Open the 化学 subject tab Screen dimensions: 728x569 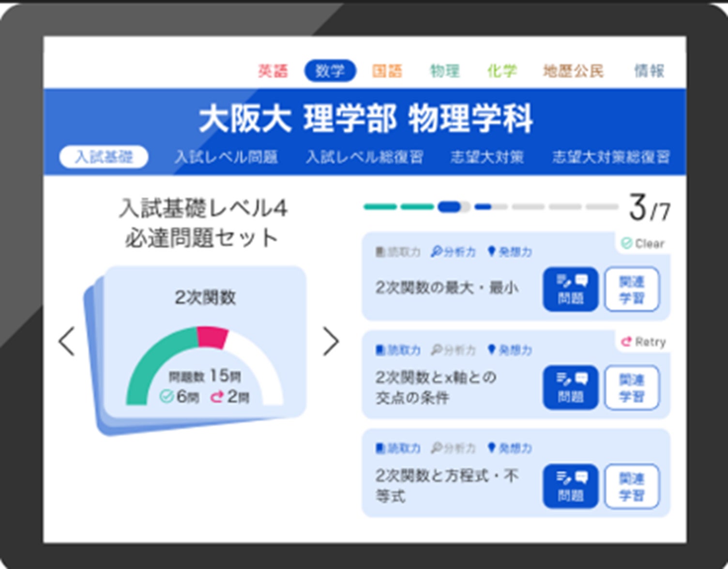(502, 71)
